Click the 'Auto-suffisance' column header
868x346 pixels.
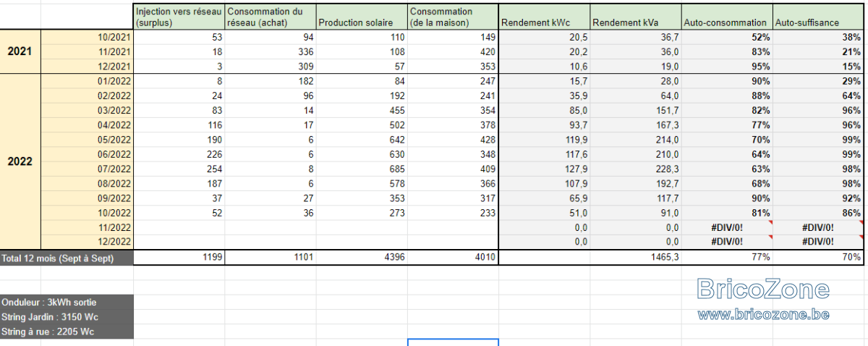click(818, 17)
